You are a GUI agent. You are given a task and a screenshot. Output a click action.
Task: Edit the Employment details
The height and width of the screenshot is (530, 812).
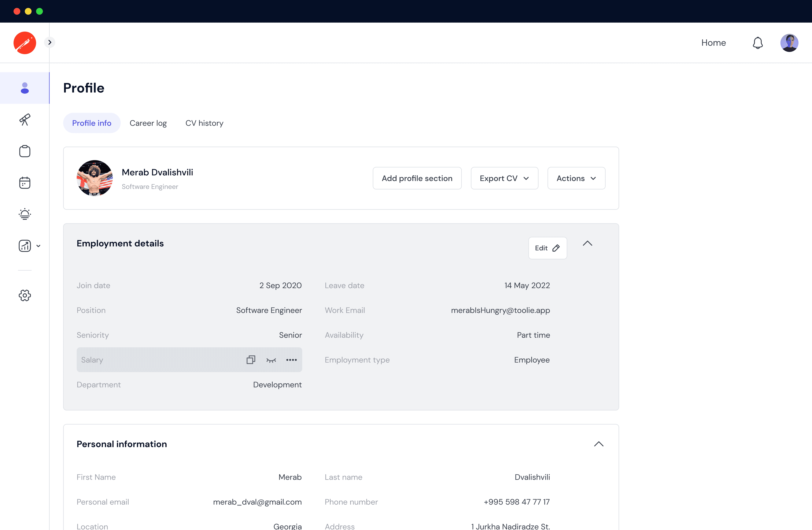[547, 248]
